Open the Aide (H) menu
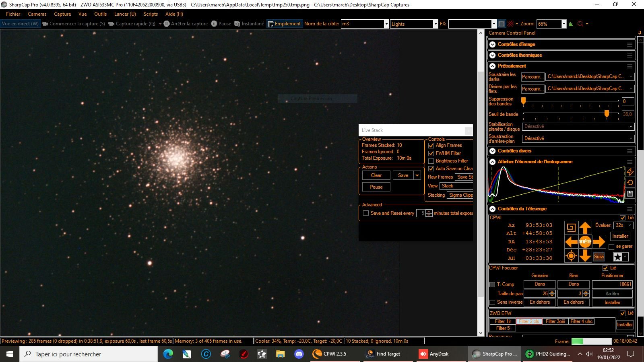 (174, 14)
